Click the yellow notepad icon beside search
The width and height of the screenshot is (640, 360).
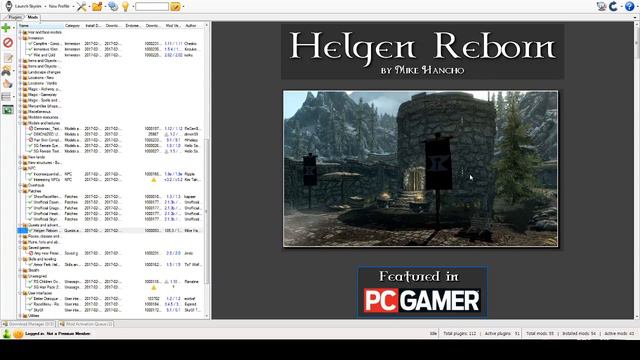(175, 7)
